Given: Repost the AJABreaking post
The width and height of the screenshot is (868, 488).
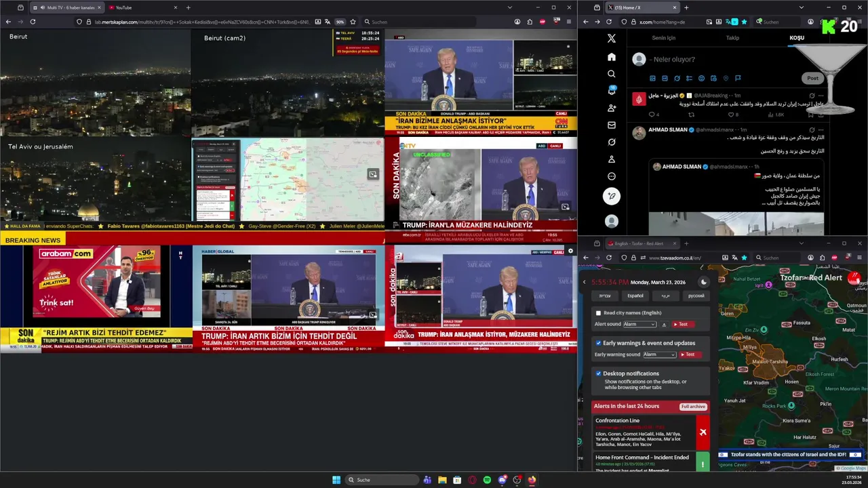Looking at the screenshot, I should [x=691, y=115].
